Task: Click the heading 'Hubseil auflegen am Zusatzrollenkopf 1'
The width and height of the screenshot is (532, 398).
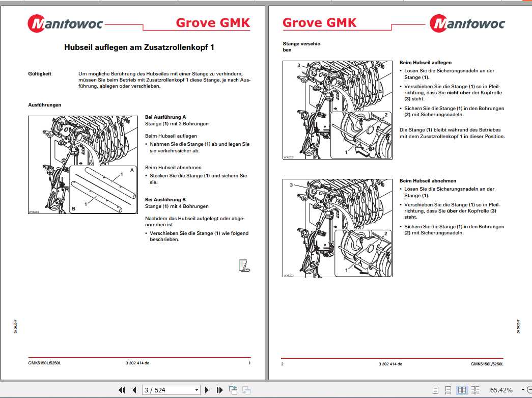Action: point(139,47)
